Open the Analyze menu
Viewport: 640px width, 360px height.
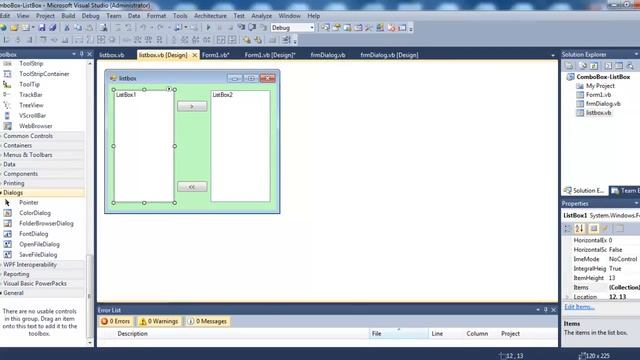click(x=261, y=16)
